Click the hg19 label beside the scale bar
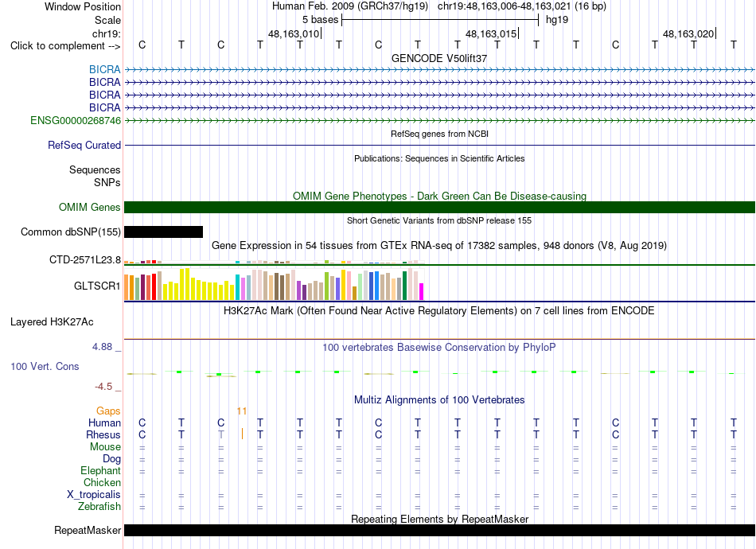The height and width of the screenshot is (549, 756). point(557,20)
